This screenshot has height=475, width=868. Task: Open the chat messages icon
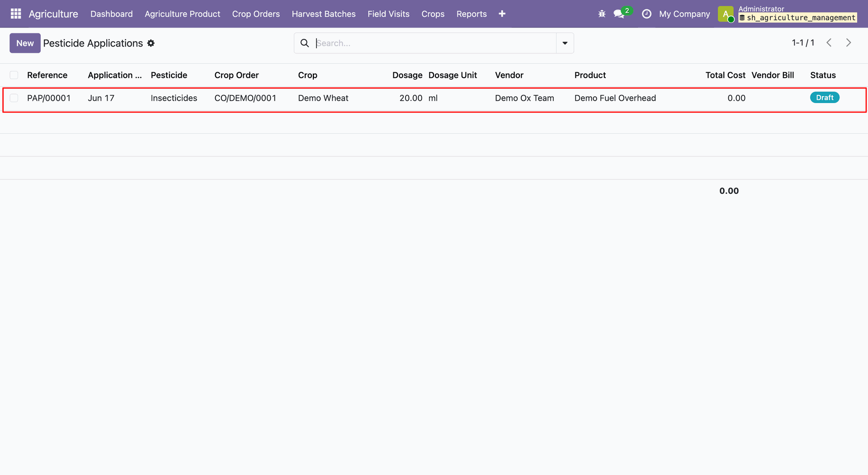click(x=619, y=14)
